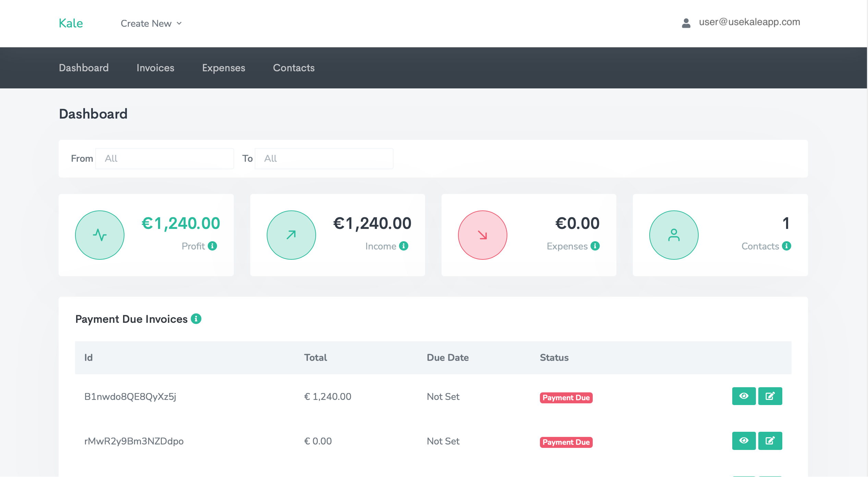Click the Expenses info icon
This screenshot has width=868, height=477.
(x=595, y=246)
